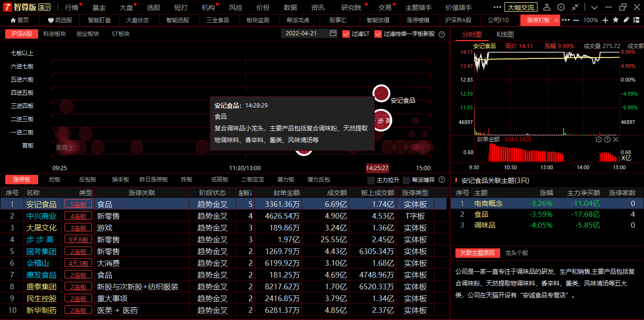
Task: Expand the title bar dropdown chevron
Action: tap(594, 8)
